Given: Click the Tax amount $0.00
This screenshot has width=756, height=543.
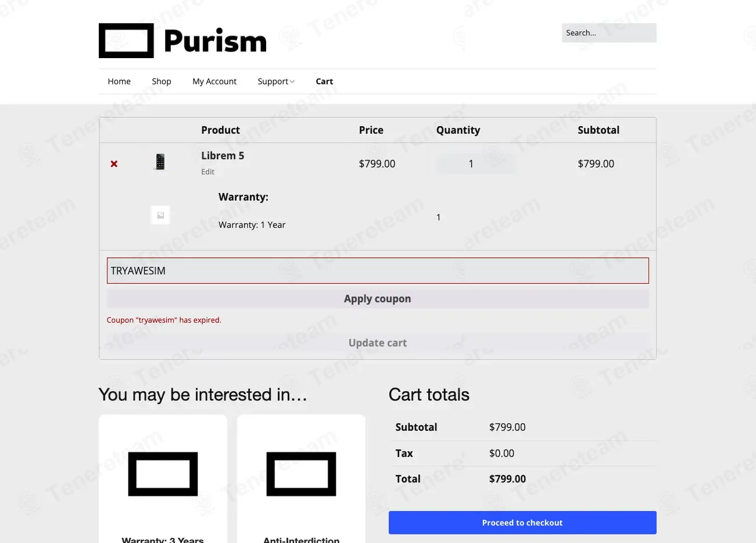Looking at the screenshot, I should 501,453.
